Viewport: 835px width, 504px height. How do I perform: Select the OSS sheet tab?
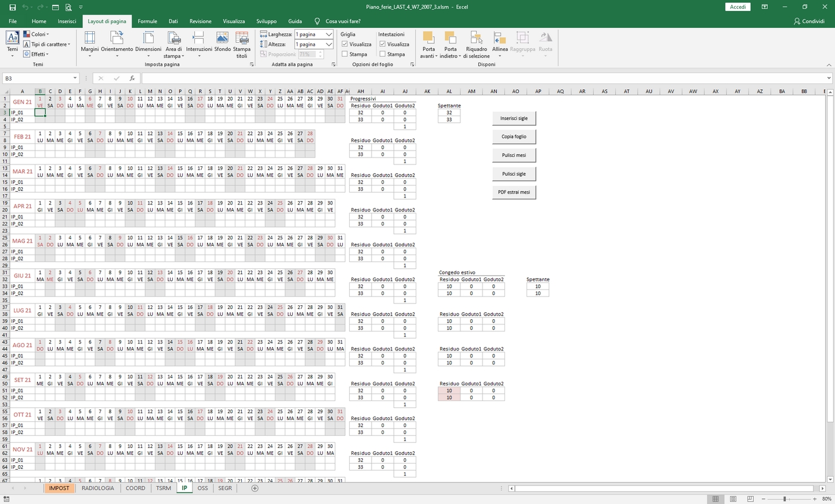coord(202,488)
